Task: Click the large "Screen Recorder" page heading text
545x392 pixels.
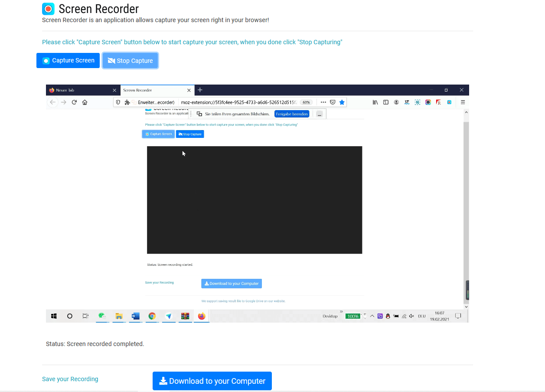Action: [99, 9]
